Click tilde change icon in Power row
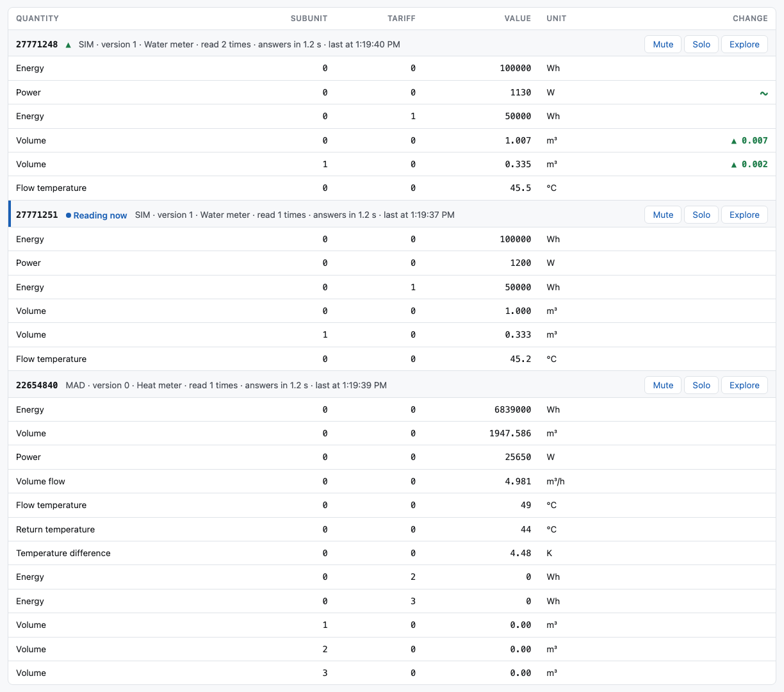784x692 pixels. click(x=764, y=93)
